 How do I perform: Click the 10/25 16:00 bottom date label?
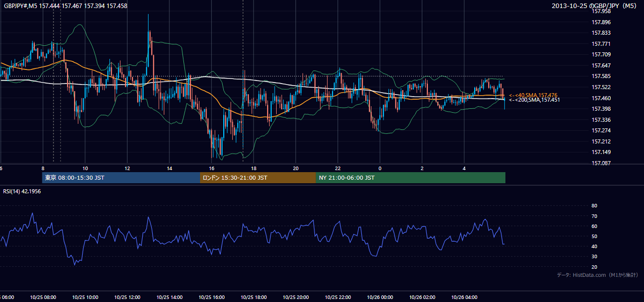(x=212, y=297)
